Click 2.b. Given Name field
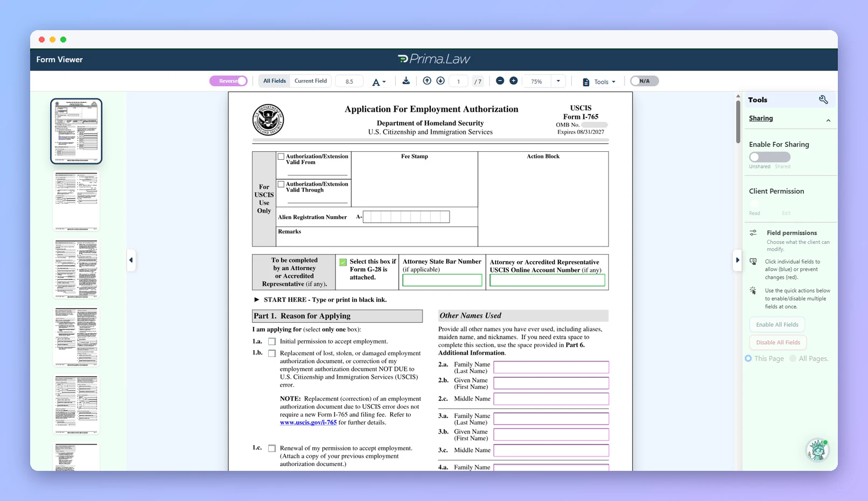Image resolution: width=868 pixels, height=501 pixels. (551, 383)
